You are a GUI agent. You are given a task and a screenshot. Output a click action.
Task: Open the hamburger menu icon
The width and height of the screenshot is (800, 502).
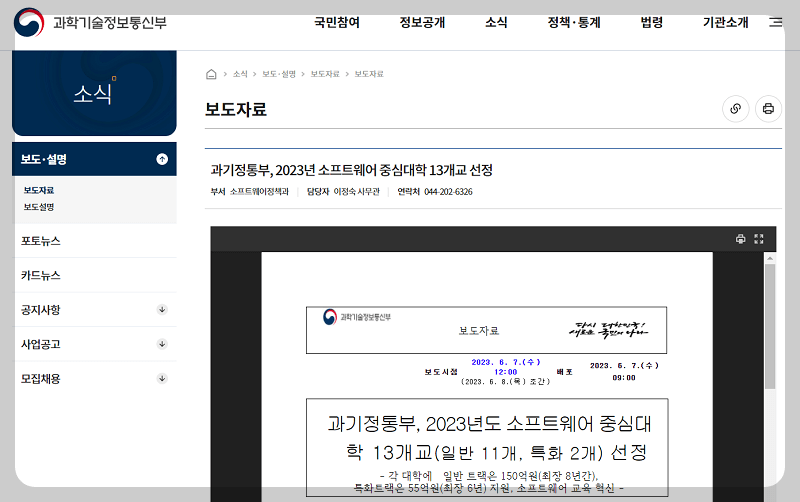[x=776, y=22]
